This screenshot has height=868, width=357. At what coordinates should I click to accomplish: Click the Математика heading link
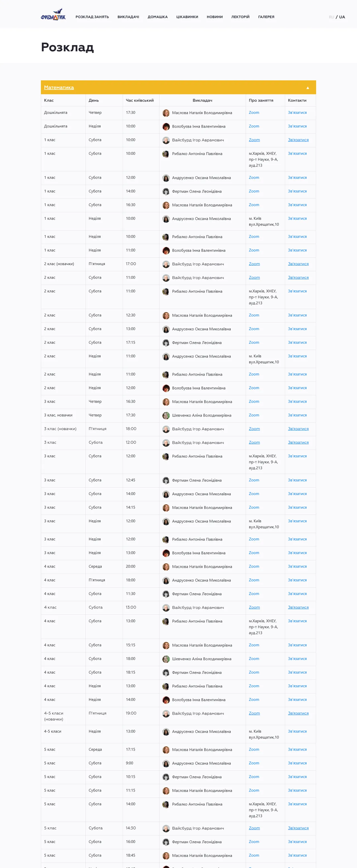point(59,87)
